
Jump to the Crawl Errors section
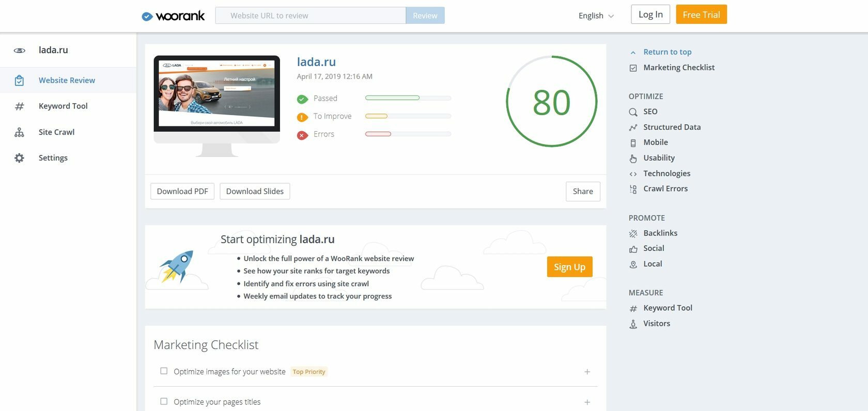point(665,189)
